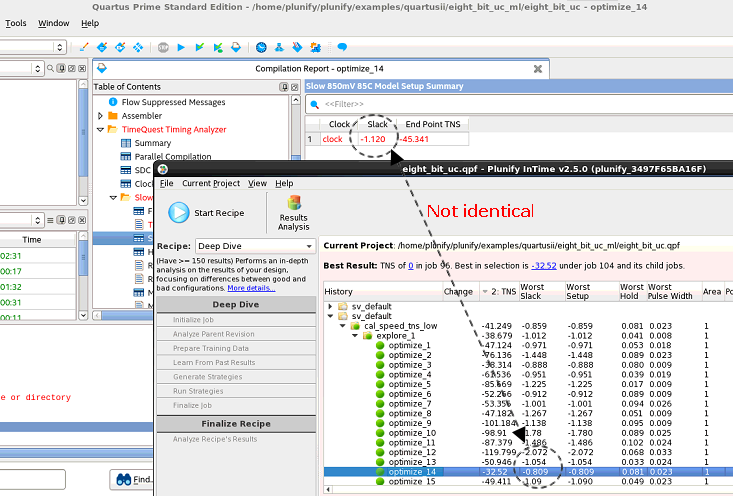
Task: Click the Stop Processing toolbar icon
Action: click(x=163, y=47)
